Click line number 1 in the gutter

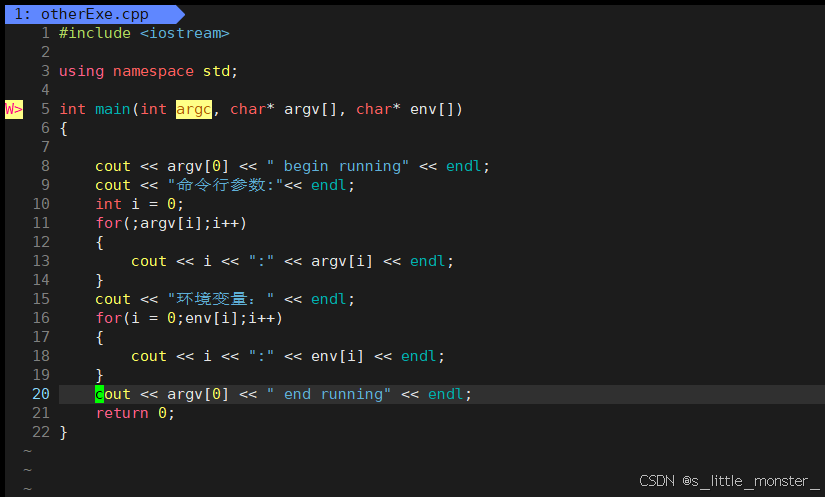(45, 33)
